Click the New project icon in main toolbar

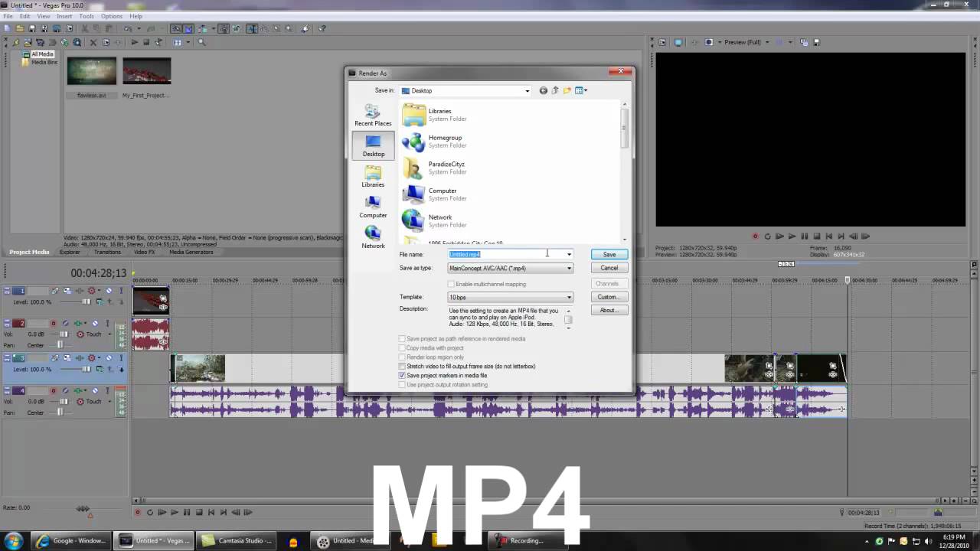coord(7,28)
